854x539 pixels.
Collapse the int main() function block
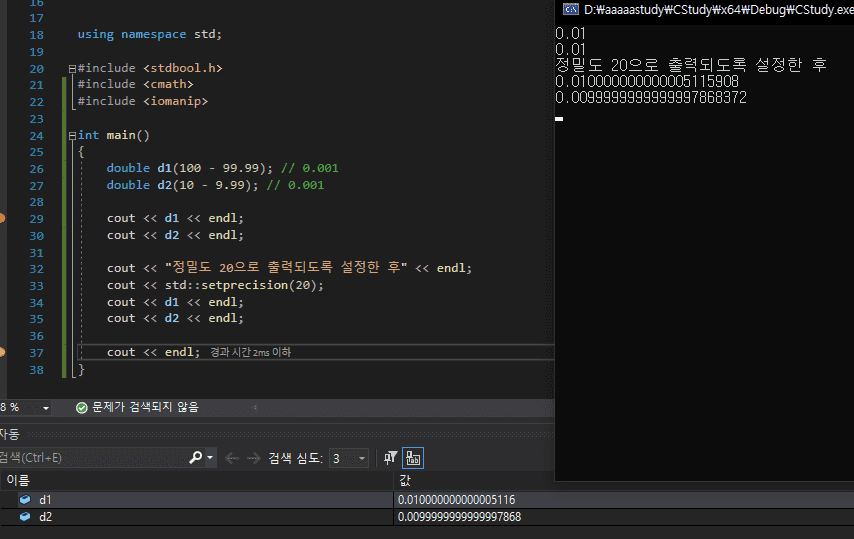(x=72, y=136)
